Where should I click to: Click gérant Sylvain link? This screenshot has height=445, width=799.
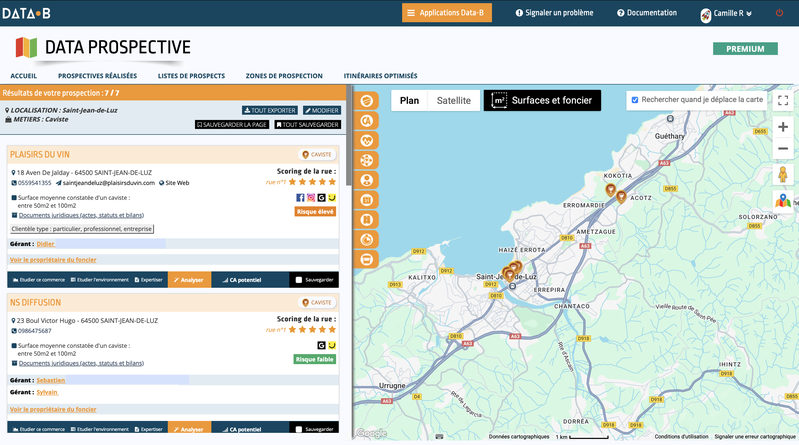[x=47, y=392]
